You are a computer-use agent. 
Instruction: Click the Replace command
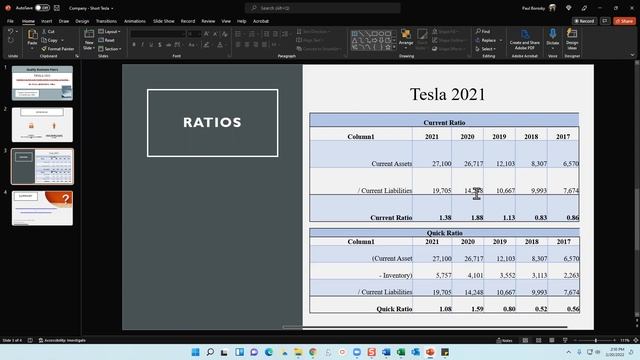pyautogui.click(x=486, y=40)
